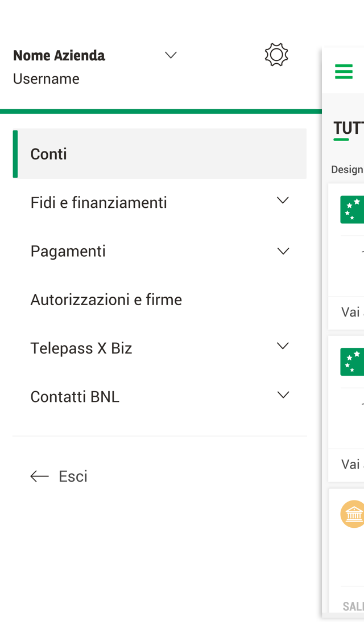Image resolution: width=364 pixels, height=624 pixels.
Task: Click the Nome Azienda company name
Action: pyautogui.click(x=59, y=55)
